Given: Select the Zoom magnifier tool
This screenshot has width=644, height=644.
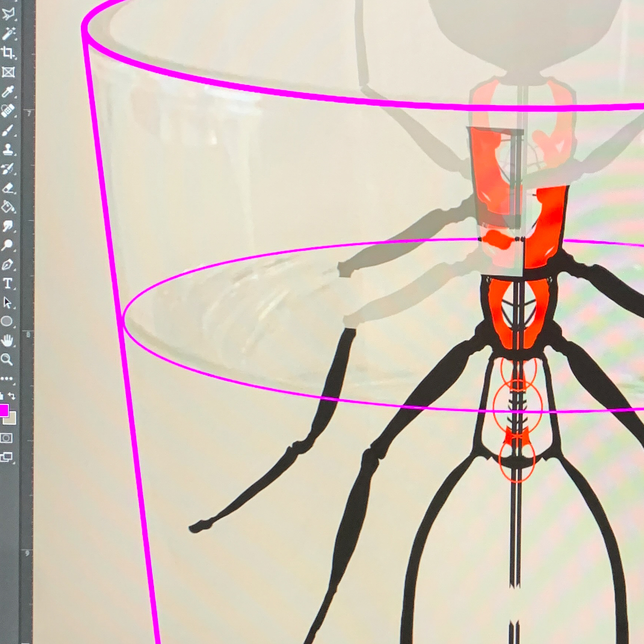Looking at the screenshot, I should [x=7, y=359].
